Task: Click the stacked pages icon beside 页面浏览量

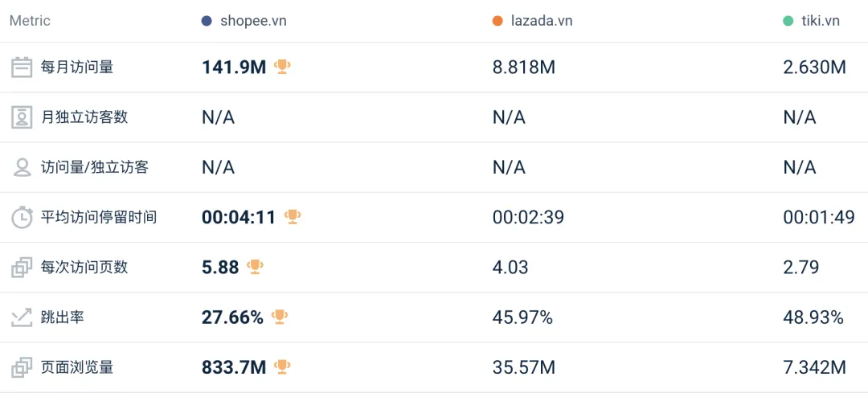Action: click(22, 367)
